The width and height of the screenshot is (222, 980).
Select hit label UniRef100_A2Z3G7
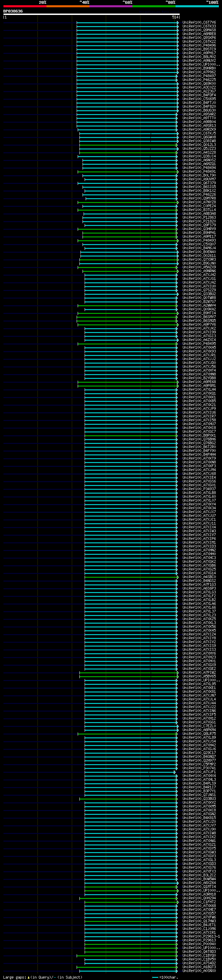pyautogui.click(x=199, y=91)
